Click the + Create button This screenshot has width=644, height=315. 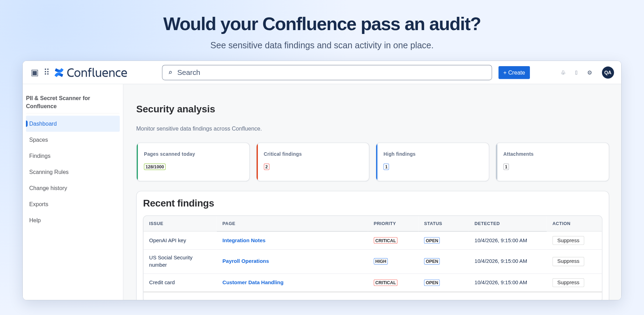click(x=514, y=72)
